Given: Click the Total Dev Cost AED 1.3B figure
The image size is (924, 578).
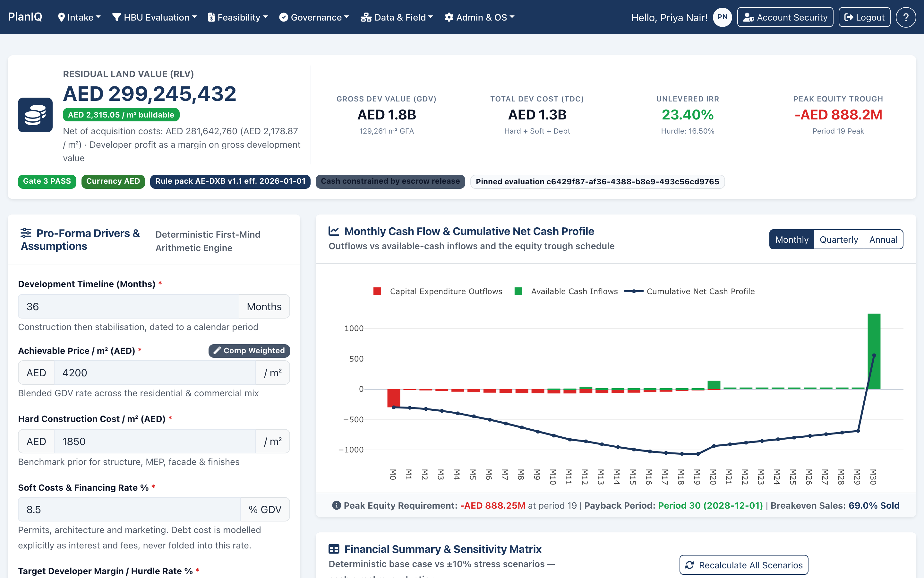Looking at the screenshot, I should point(537,114).
